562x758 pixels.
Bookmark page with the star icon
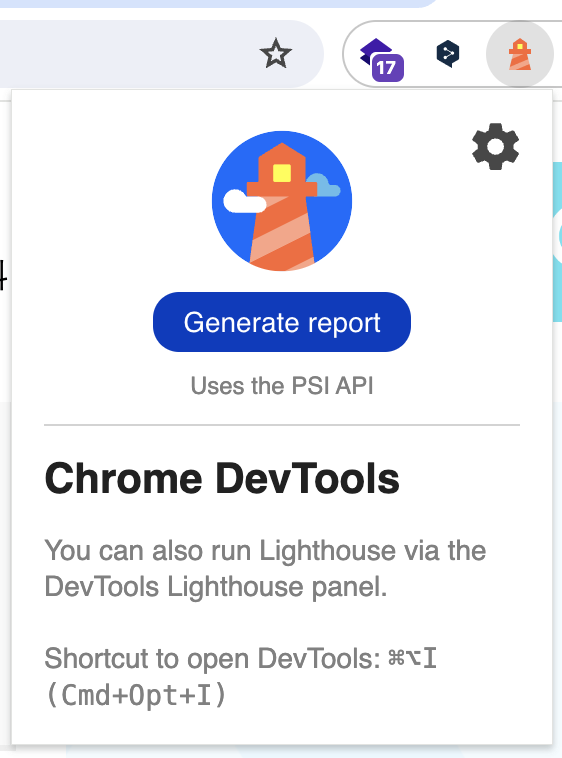(x=275, y=53)
